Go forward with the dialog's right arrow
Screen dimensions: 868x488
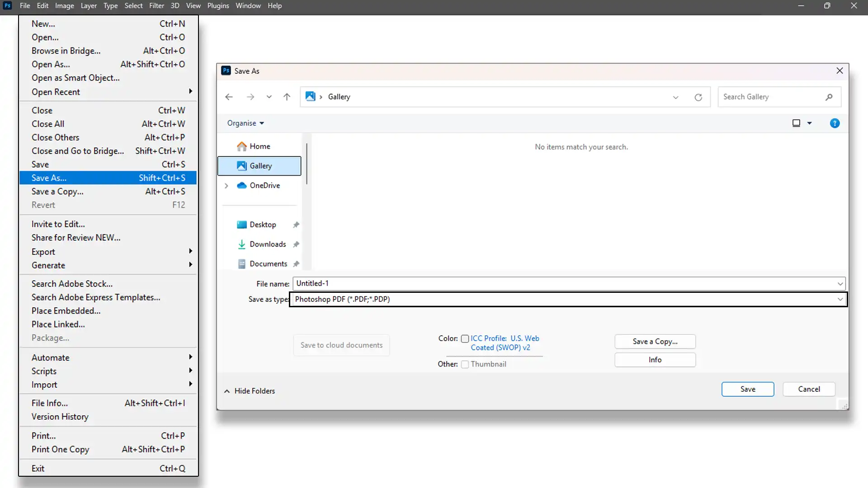click(250, 97)
